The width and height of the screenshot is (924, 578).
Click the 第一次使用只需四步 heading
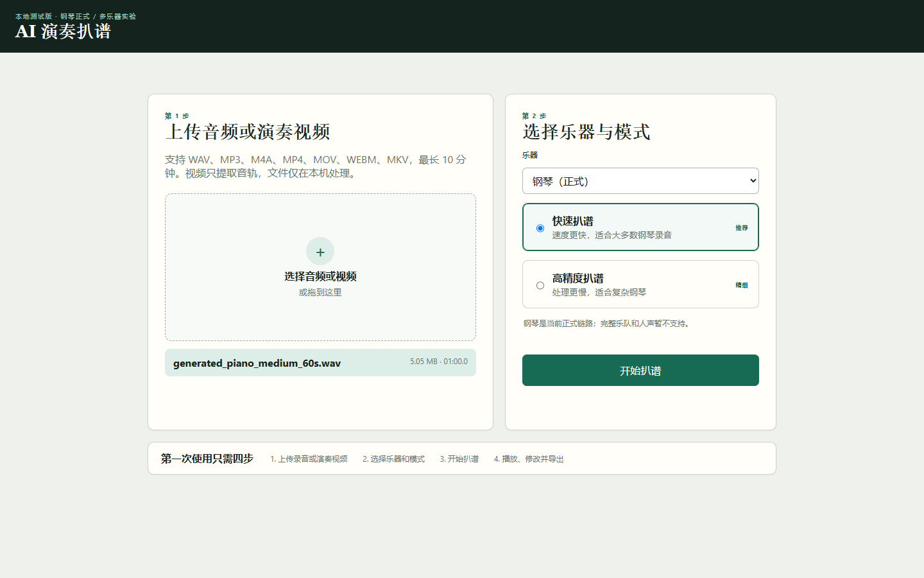click(x=207, y=459)
